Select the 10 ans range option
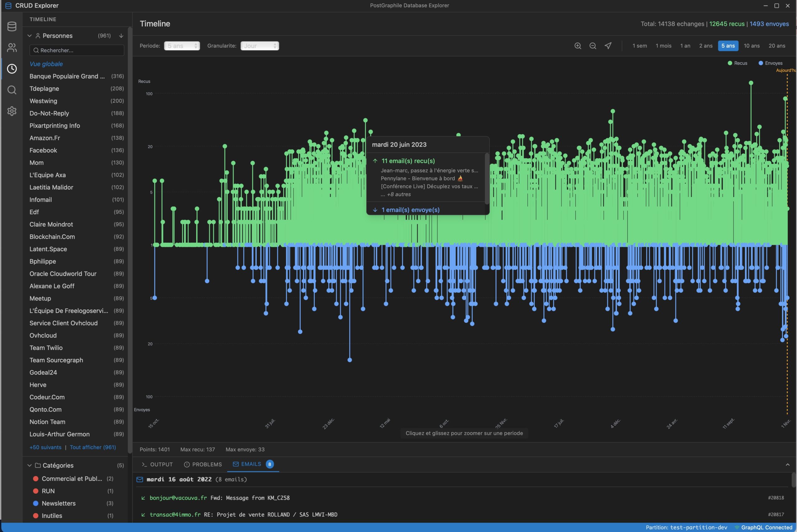This screenshot has width=797, height=532. (x=751, y=46)
